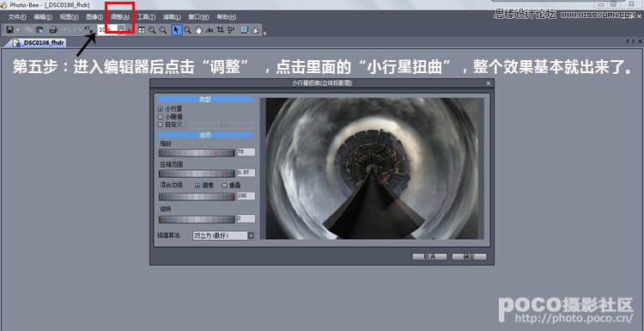
Task: Select the 小隧道 type option
Action: (x=170, y=117)
